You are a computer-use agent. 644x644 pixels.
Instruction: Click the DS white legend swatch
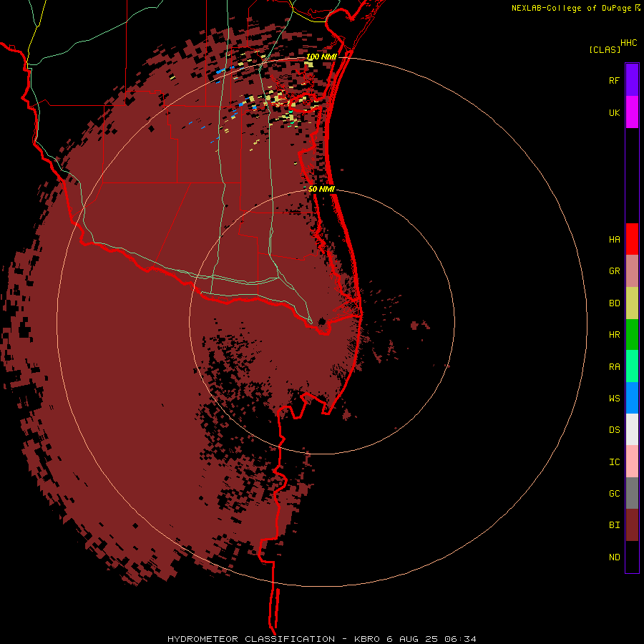click(632, 429)
